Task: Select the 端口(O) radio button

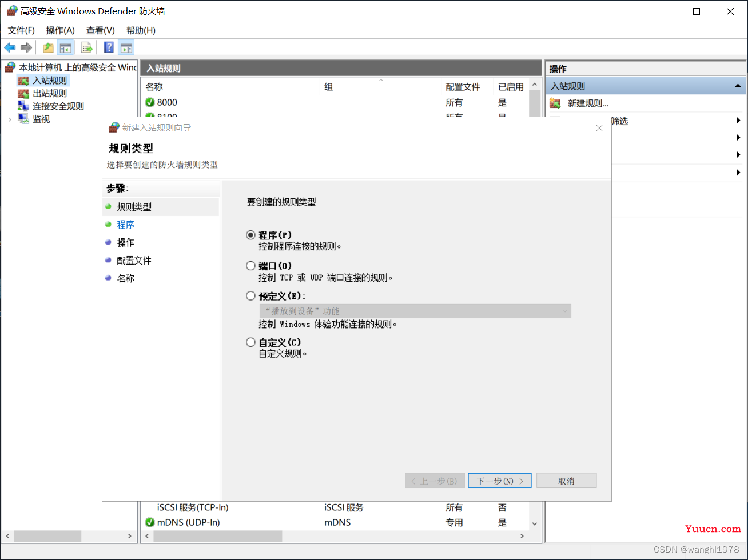Action: (x=250, y=266)
